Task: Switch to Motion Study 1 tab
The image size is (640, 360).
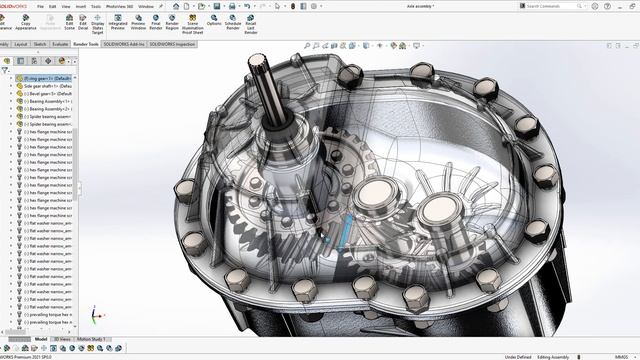Action: [91, 339]
